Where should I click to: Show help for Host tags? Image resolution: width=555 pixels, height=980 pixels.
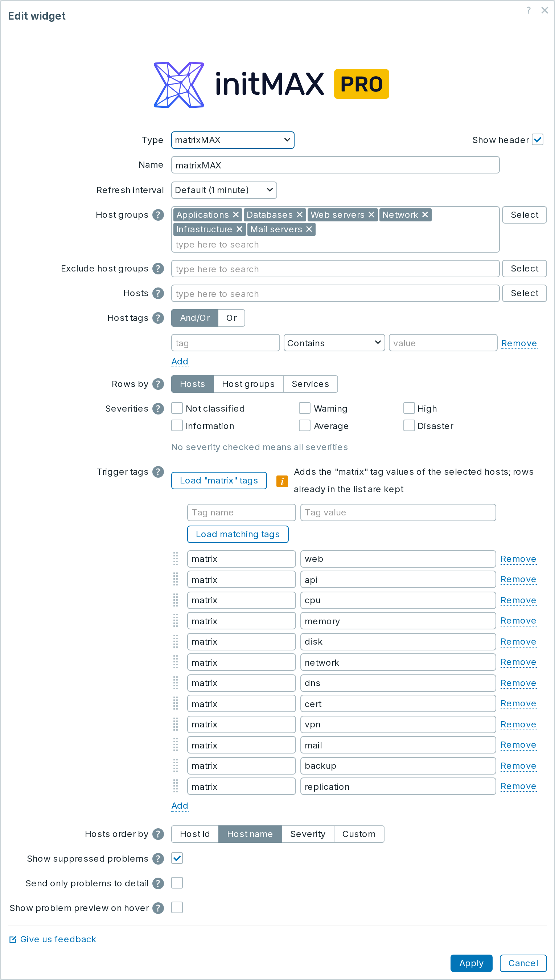pyautogui.click(x=158, y=318)
